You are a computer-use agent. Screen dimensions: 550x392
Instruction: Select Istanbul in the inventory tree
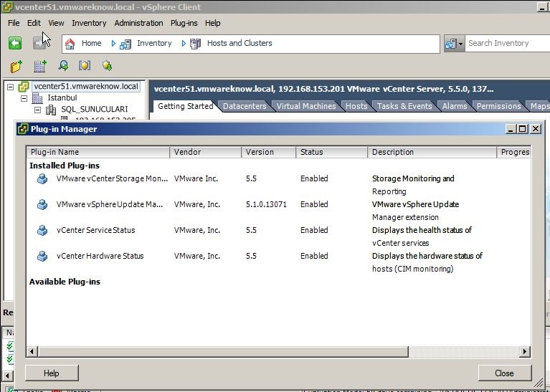(62, 98)
